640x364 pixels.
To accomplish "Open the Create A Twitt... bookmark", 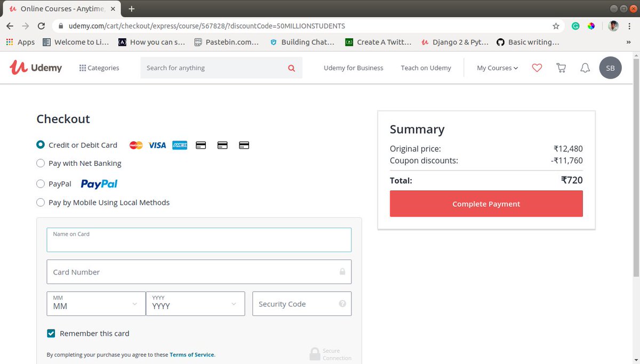I will (x=379, y=42).
